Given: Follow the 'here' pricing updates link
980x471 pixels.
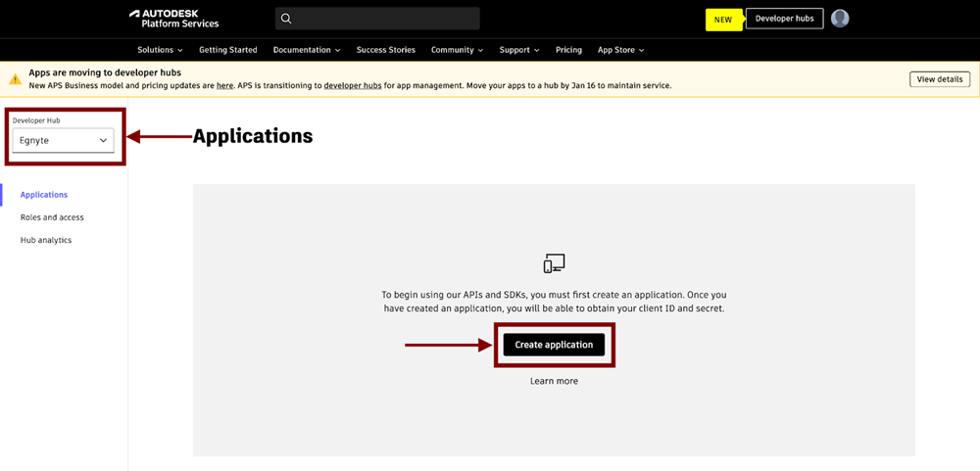Looking at the screenshot, I should coord(225,85).
